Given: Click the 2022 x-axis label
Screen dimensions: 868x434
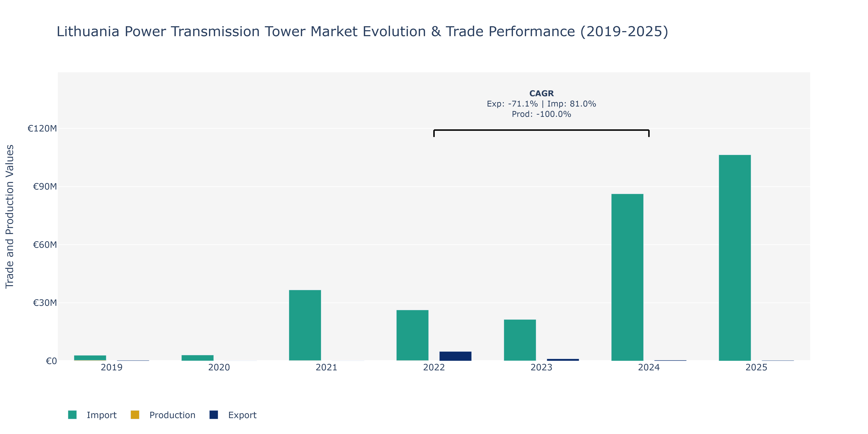Looking at the screenshot, I should [x=434, y=367].
